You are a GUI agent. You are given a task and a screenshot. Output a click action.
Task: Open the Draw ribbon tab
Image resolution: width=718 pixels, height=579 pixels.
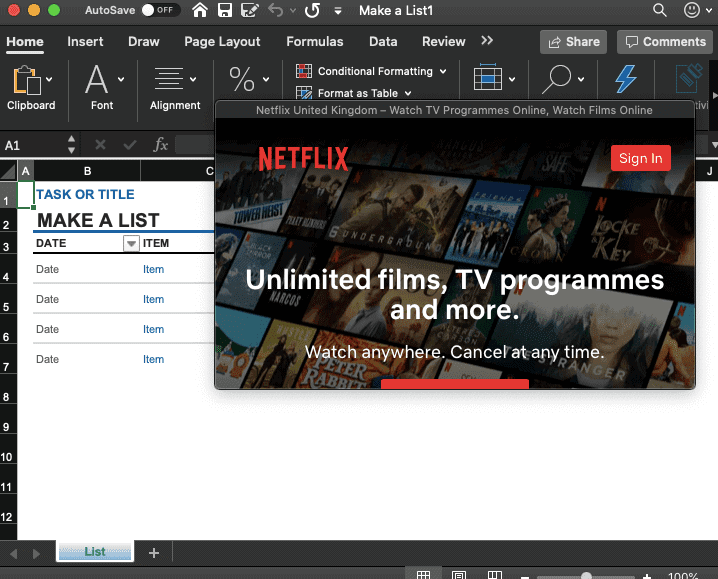point(144,42)
